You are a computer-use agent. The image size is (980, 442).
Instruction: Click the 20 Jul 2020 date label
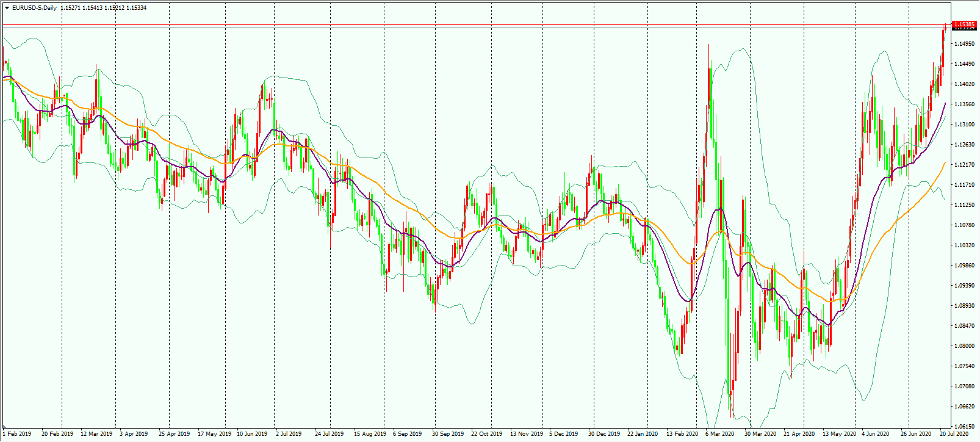[x=954, y=434]
